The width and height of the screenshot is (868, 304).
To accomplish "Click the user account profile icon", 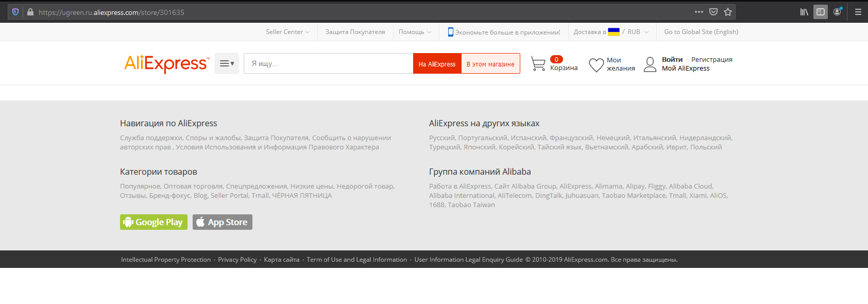I will (650, 64).
